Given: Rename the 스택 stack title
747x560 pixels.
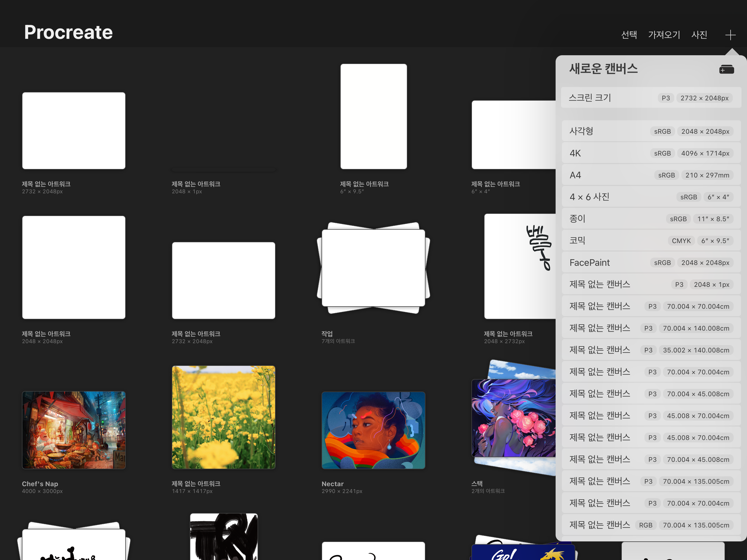Looking at the screenshot, I should pos(477,484).
